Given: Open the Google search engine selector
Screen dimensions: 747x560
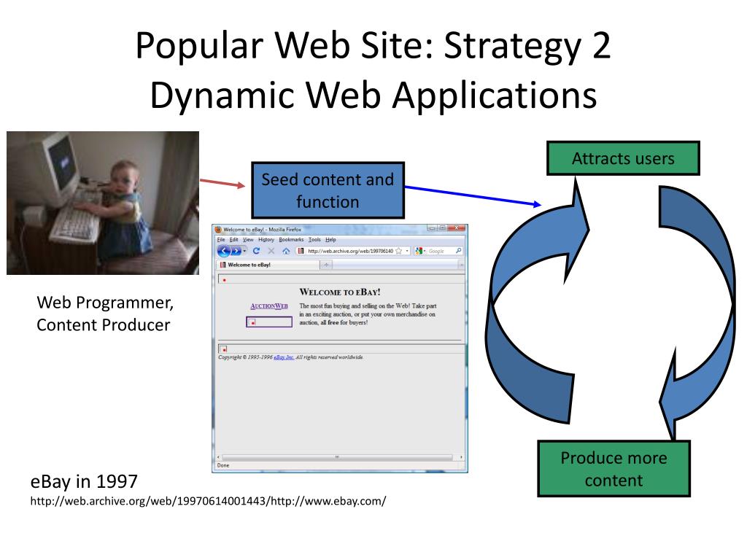Looking at the screenshot, I should click(x=419, y=251).
